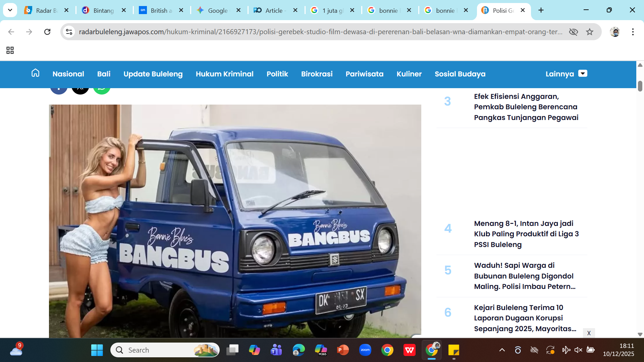Open the Sosial Budaya section
The width and height of the screenshot is (644, 362).
(460, 74)
